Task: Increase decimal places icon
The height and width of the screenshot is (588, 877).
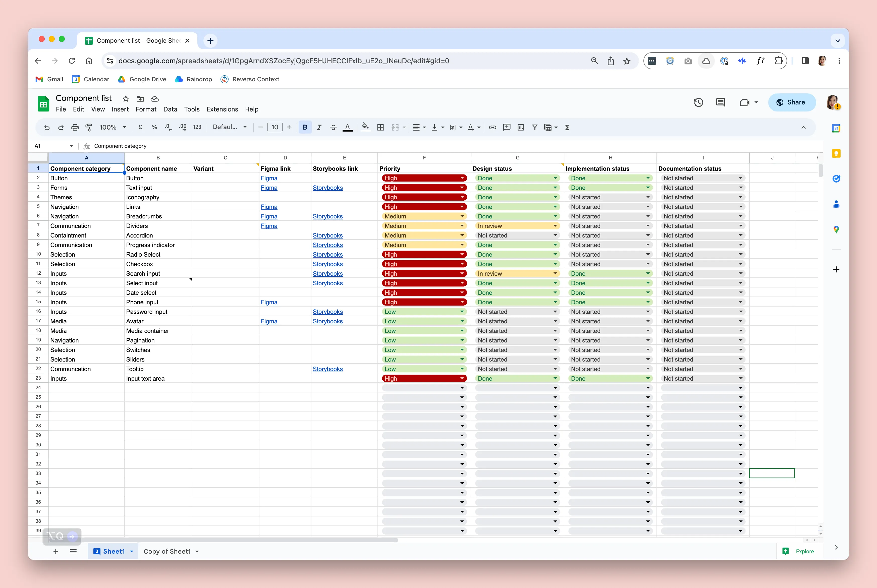Action: point(183,128)
